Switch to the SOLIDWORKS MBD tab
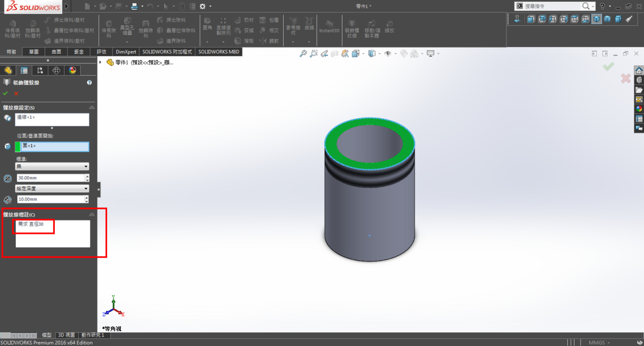The height and width of the screenshot is (346, 644). [x=218, y=52]
